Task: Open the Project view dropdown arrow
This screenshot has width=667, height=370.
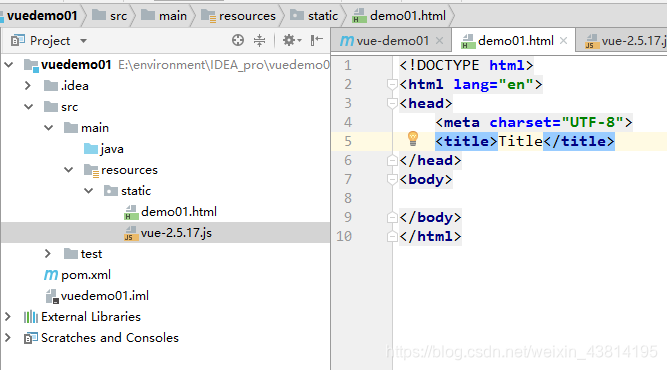Action: [83, 41]
